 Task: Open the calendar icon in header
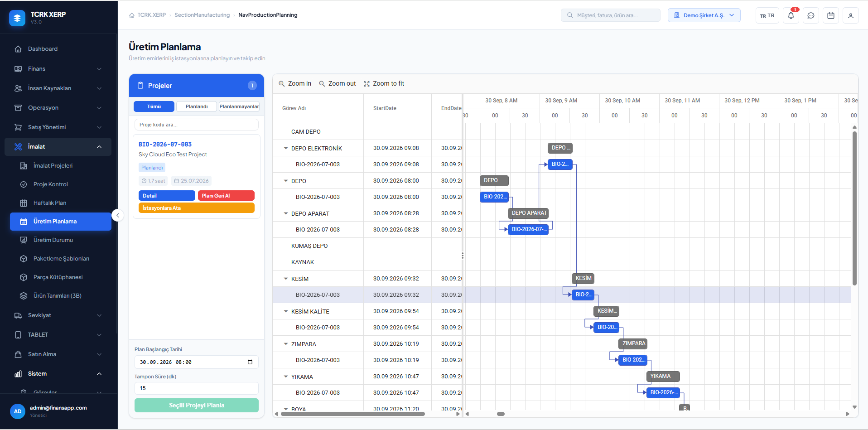pos(830,15)
